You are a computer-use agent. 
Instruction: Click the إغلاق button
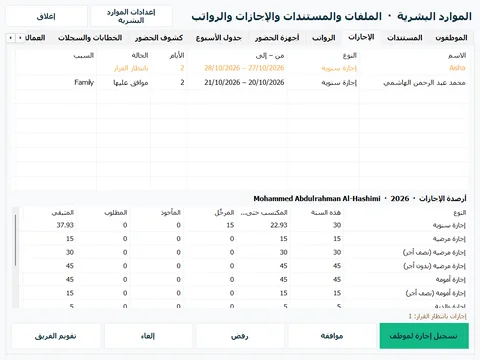(x=46, y=16)
